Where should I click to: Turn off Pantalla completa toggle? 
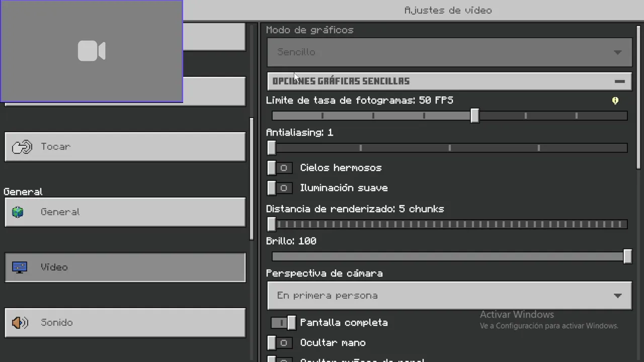(283, 323)
